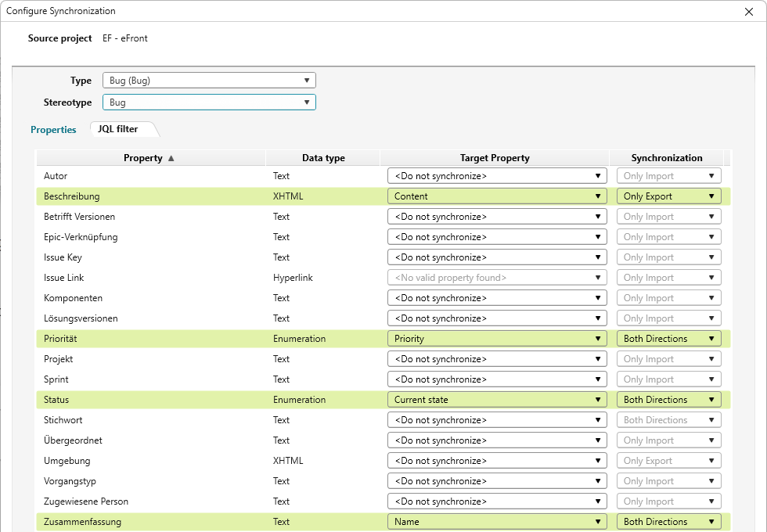Open Target Property dropdown for Projekt
Image resolution: width=767 pixels, height=532 pixels.
[497, 359]
